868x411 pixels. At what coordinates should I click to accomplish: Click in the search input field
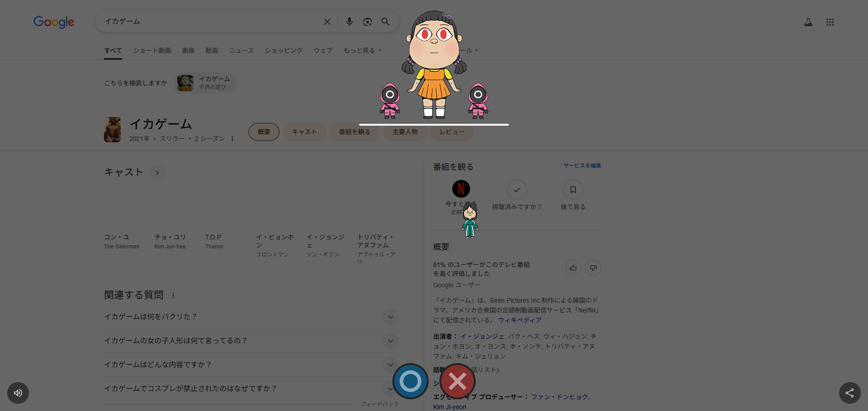point(210,22)
